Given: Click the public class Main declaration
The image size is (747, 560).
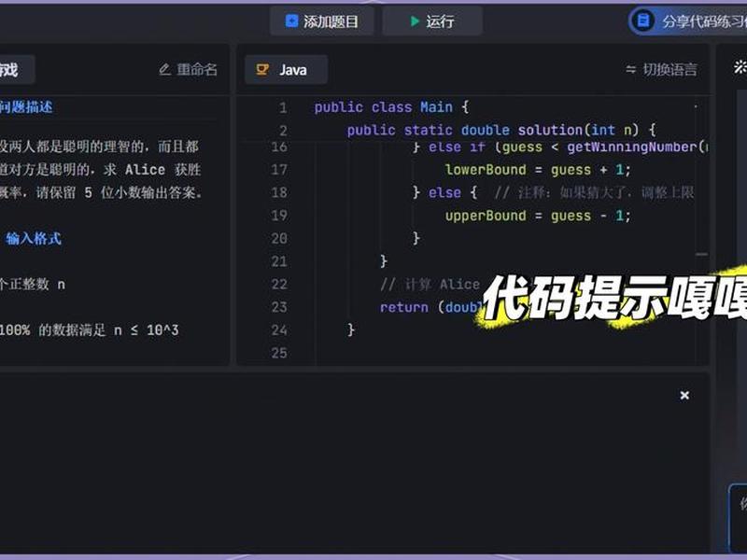Looking at the screenshot, I should click(391, 107).
